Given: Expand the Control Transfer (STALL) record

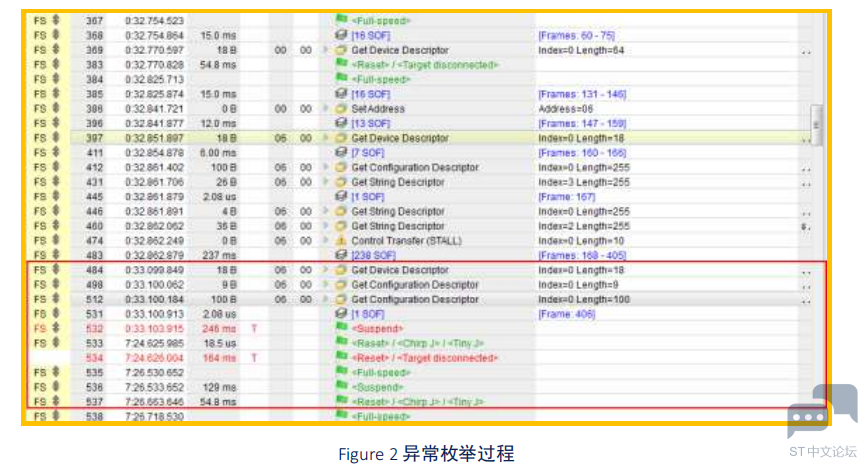Looking at the screenshot, I should [325, 240].
